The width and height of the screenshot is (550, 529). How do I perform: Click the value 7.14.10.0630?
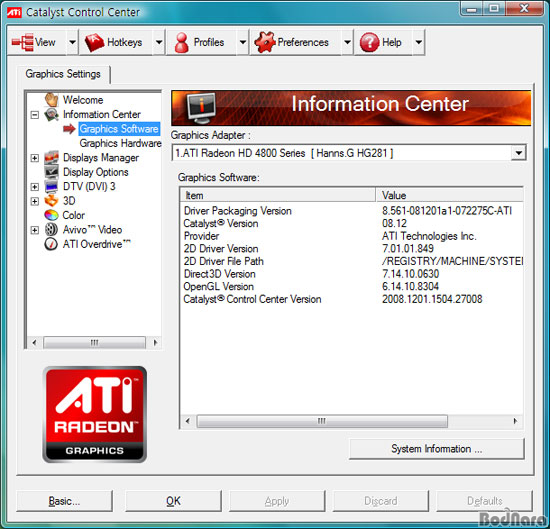(x=410, y=274)
